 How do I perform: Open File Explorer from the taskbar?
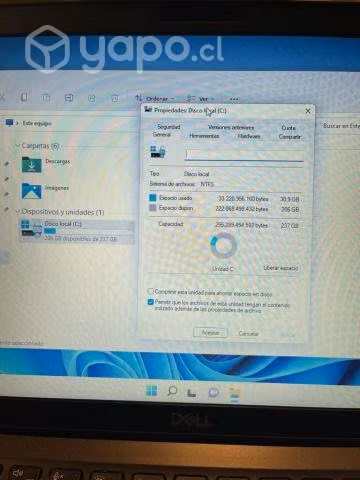coord(235,394)
